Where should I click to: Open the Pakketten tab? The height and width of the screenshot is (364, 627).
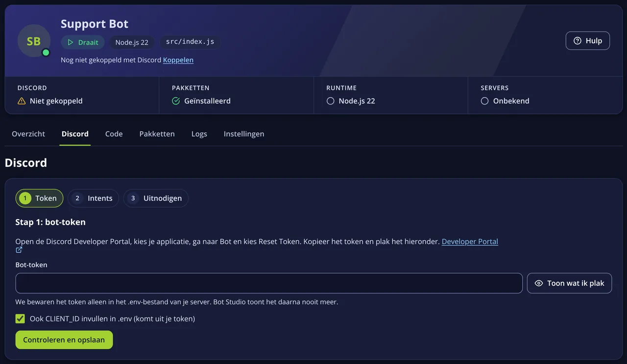click(157, 134)
